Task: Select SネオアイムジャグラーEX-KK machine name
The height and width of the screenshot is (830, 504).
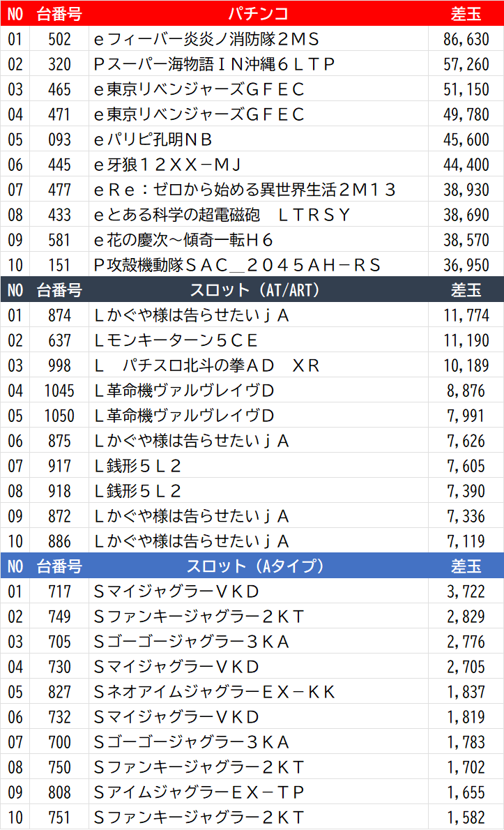Action: coord(214,692)
